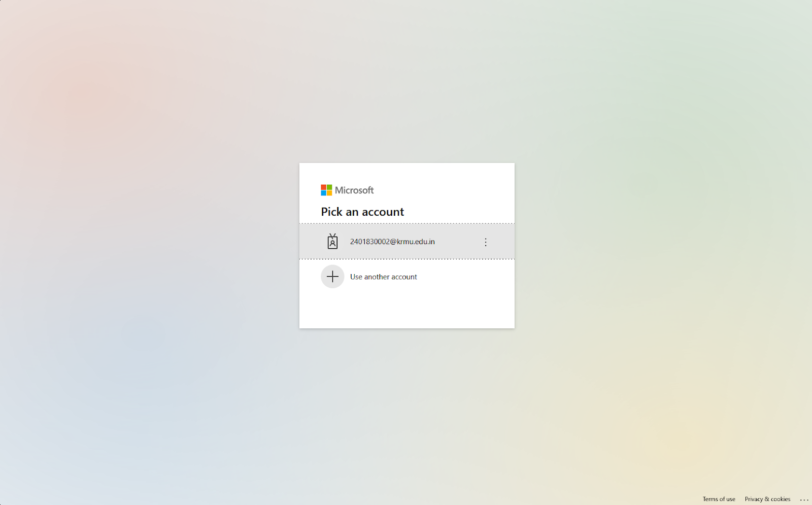The width and height of the screenshot is (812, 505).
Task: Select the account badge icon
Action: pos(332,242)
